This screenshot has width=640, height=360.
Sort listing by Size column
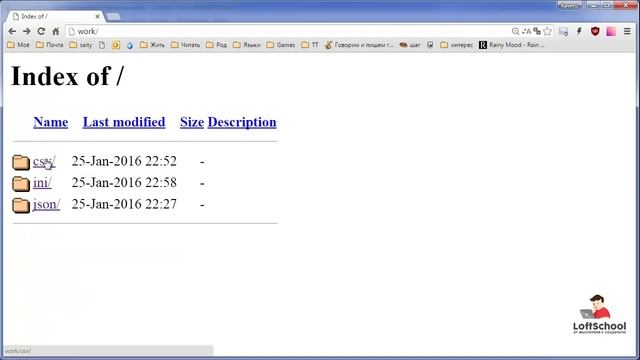tap(192, 122)
